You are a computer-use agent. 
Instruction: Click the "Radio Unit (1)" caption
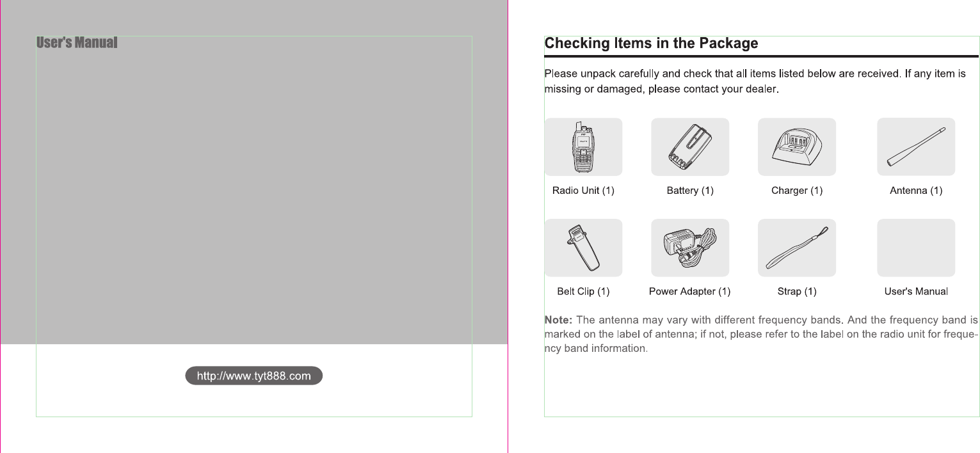(x=583, y=191)
